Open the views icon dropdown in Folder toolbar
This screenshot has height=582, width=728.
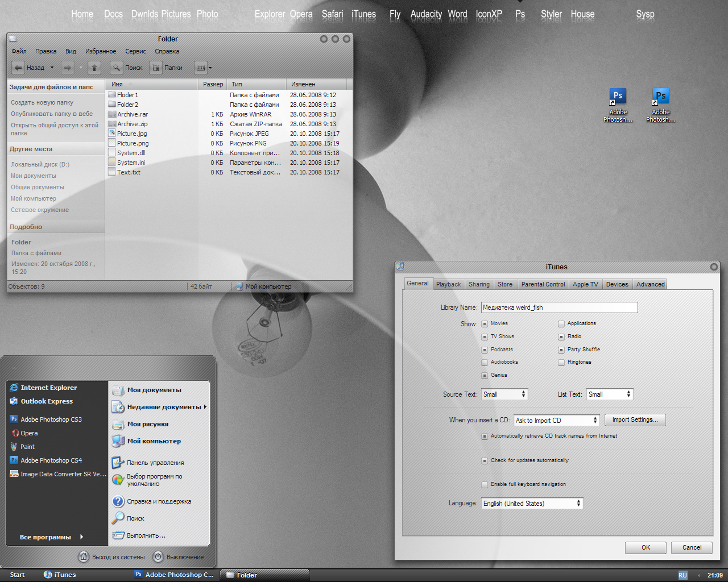[203, 68]
